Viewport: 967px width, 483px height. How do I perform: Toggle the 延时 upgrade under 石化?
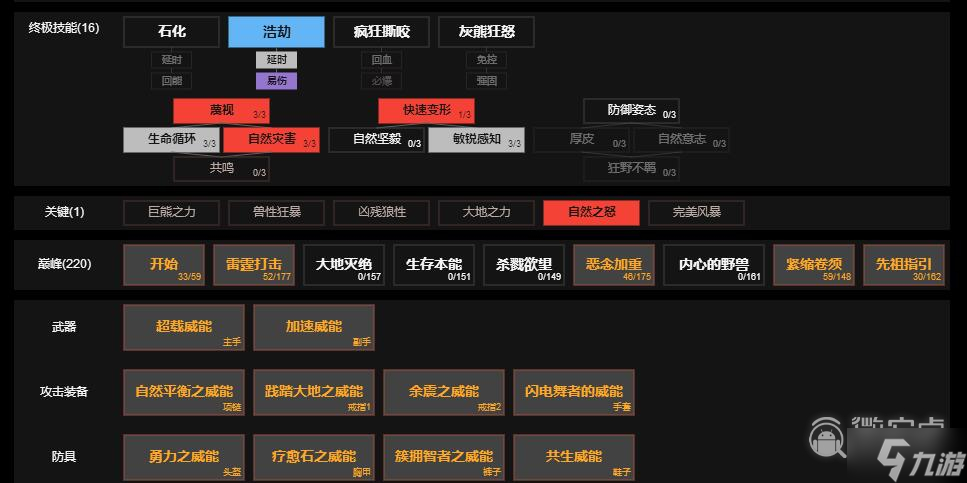click(171, 60)
